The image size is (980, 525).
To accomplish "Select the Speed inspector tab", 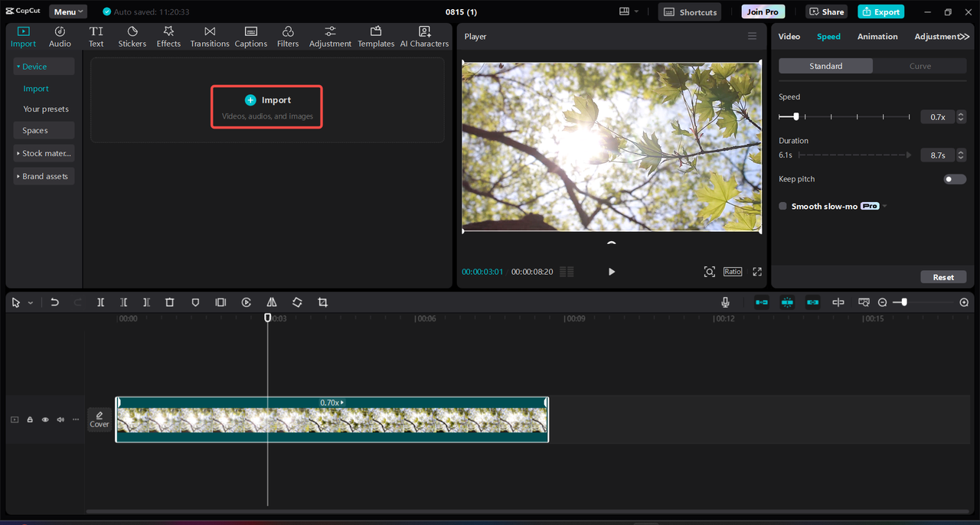I will (828, 36).
